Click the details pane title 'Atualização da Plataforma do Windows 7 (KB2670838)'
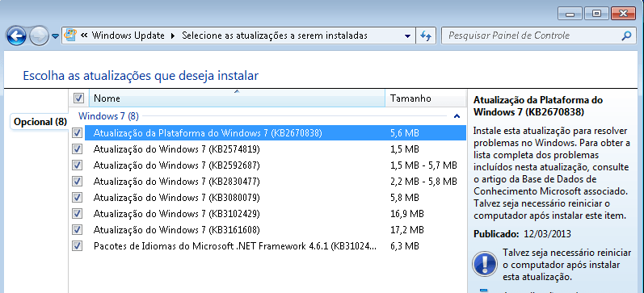This screenshot has height=293, width=644. point(538,106)
